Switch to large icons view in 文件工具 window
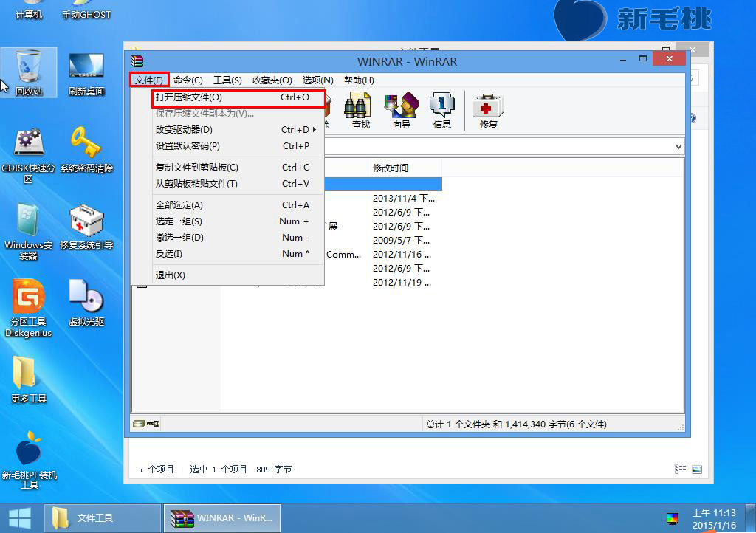This screenshot has width=756, height=533. 697,470
